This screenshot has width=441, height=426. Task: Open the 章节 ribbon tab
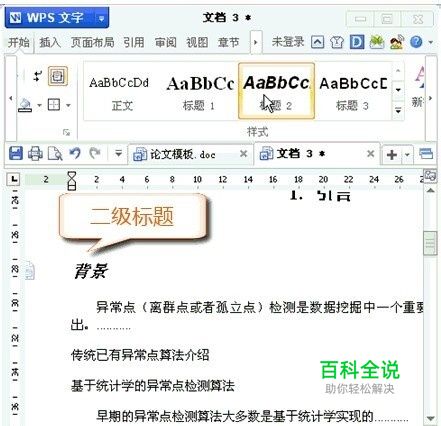point(229,43)
